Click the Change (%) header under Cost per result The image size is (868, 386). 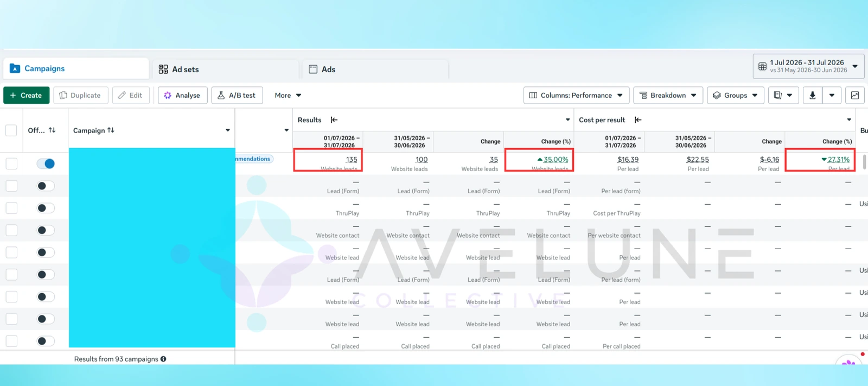(x=837, y=141)
